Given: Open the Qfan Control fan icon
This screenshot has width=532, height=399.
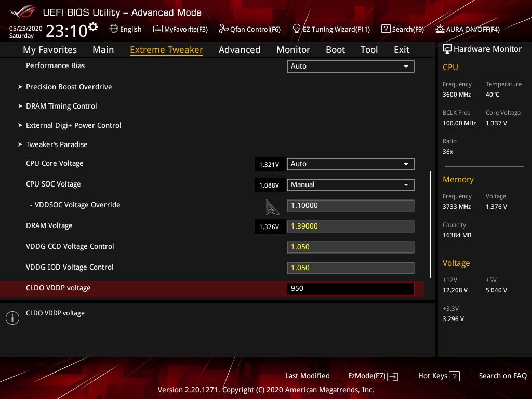Looking at the screenshot, I should [x=223, y=29].
